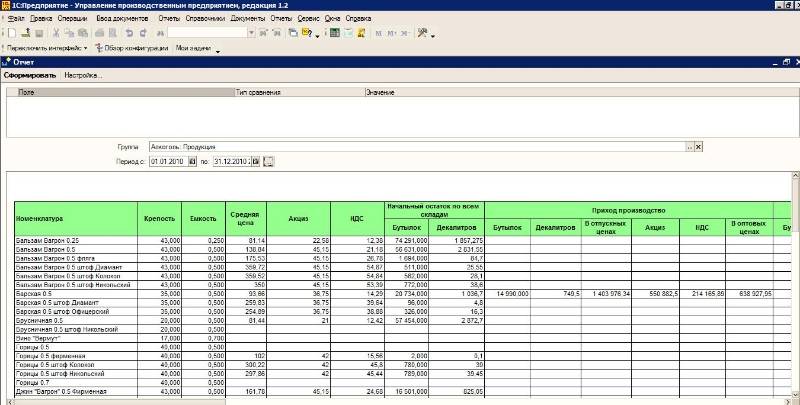Viewport: 800px width, 405px height.
Task: Clear the Группа field with X button
Action: coord(699,146)
